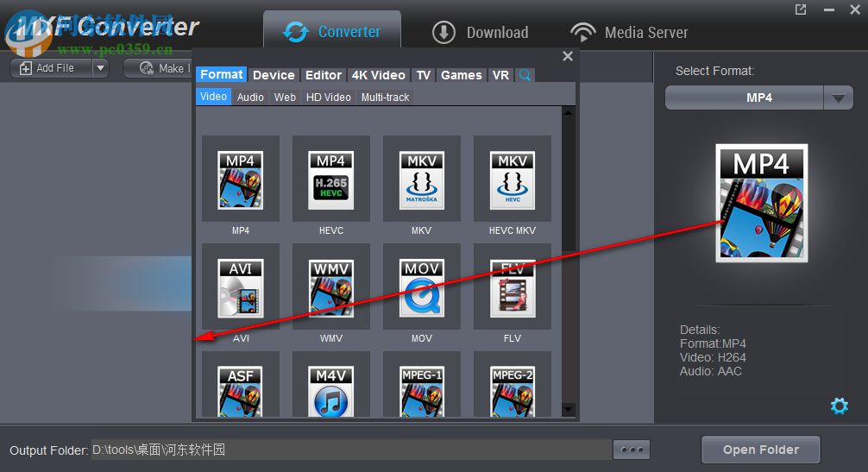Choose the MPEG-1 format icon

[x=421, y=391]
